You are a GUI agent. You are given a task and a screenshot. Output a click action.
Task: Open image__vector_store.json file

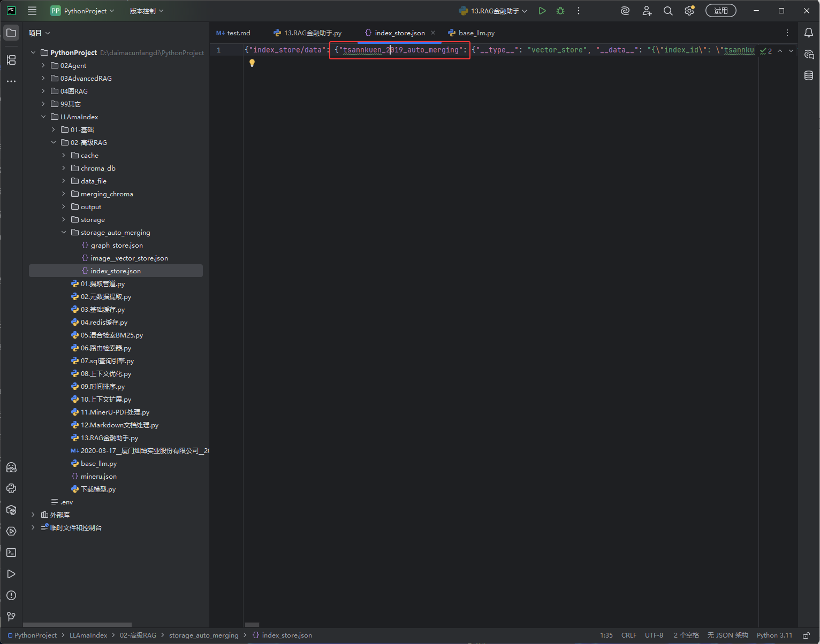pyautogui.click(x=129, y=258)
